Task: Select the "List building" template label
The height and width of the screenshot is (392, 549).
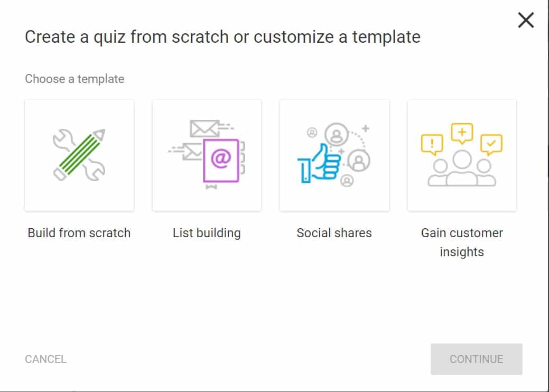Action: pyautogui.click(x=207, y=233)
